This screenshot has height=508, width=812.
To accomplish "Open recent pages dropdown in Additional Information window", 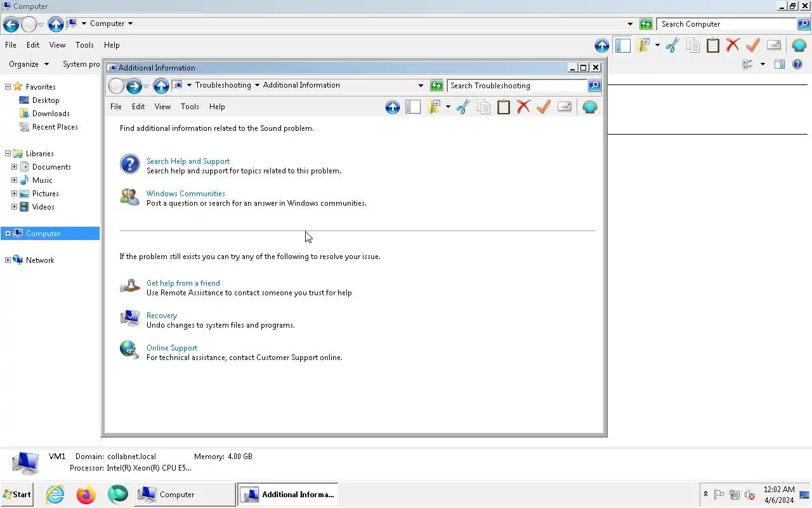I will [x=146, y=86].
